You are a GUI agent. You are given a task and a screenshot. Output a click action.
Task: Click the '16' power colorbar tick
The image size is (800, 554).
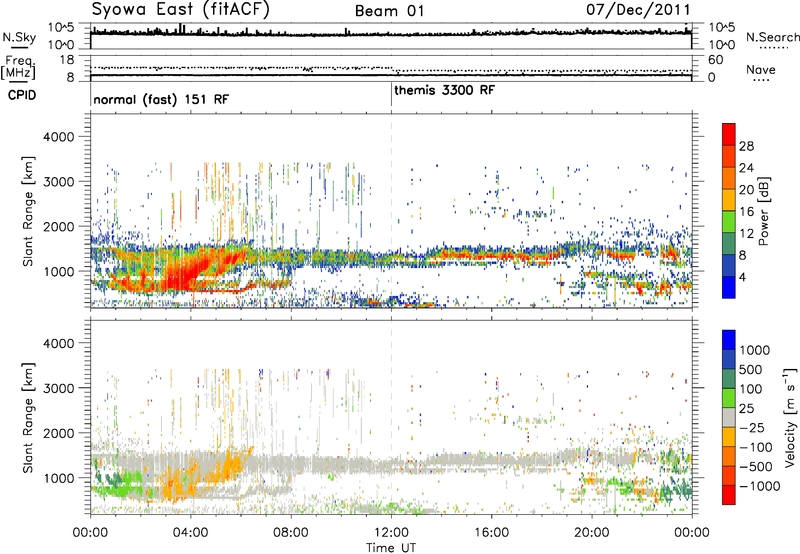click(x=746, y=212)
